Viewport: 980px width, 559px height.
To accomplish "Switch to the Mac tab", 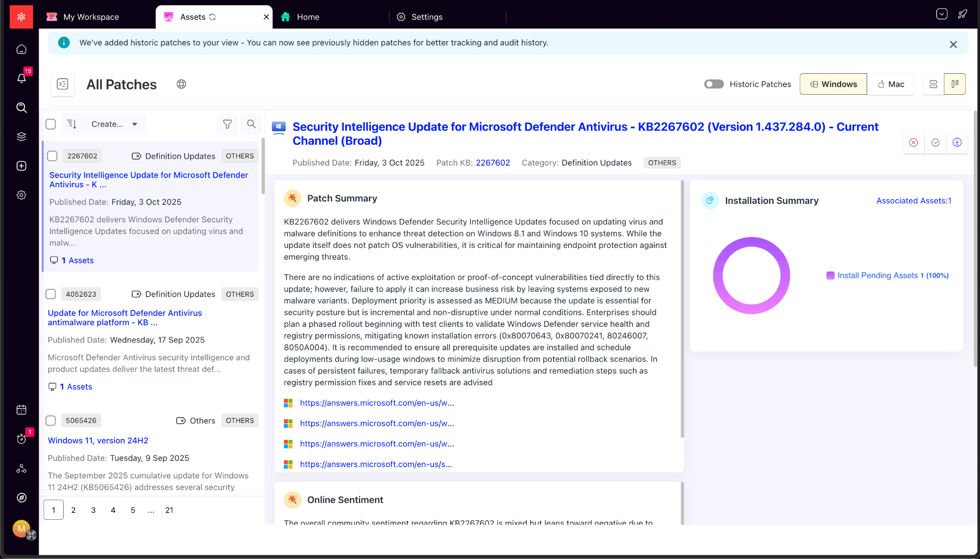I will click(x=891, y=84).
